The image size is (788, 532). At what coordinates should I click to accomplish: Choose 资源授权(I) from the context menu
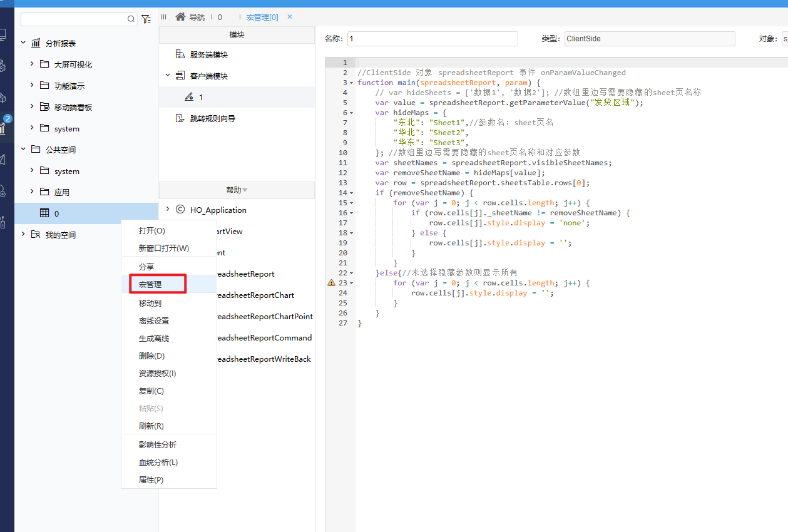pyautogui.click(x=158, y=373)
